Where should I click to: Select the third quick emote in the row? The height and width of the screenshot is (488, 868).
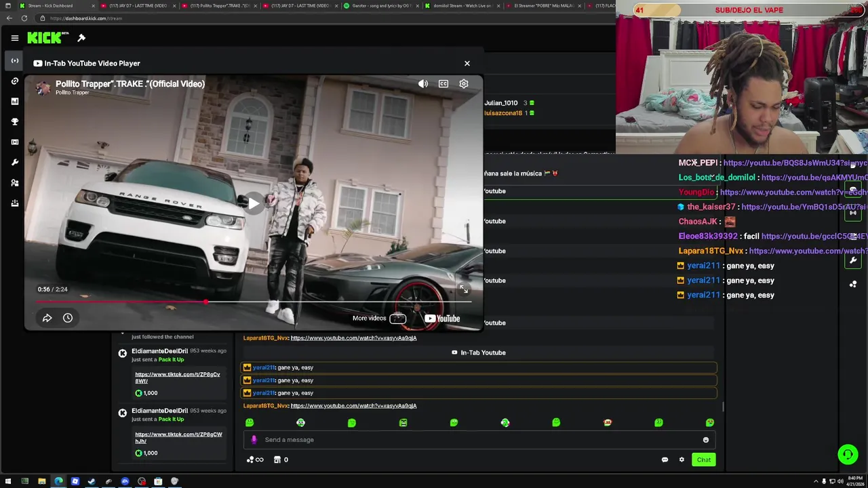coord(352,422)
